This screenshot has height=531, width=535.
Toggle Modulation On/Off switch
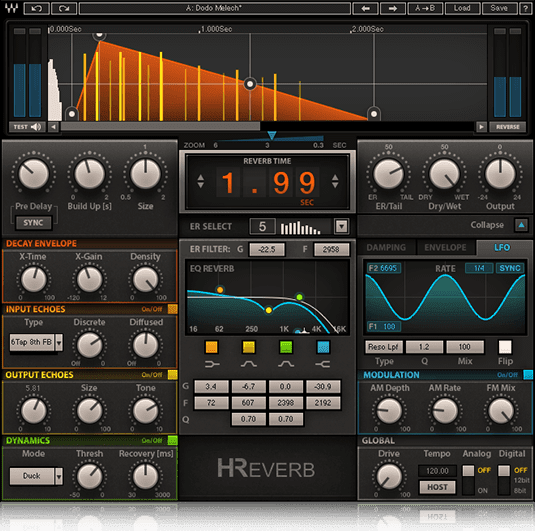coord(528,375)
